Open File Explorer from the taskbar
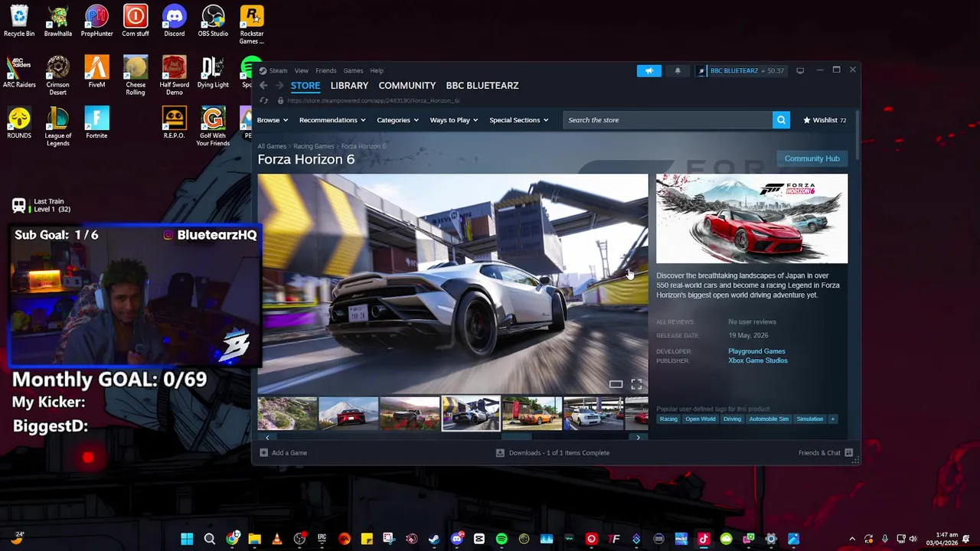 [254, 539]
